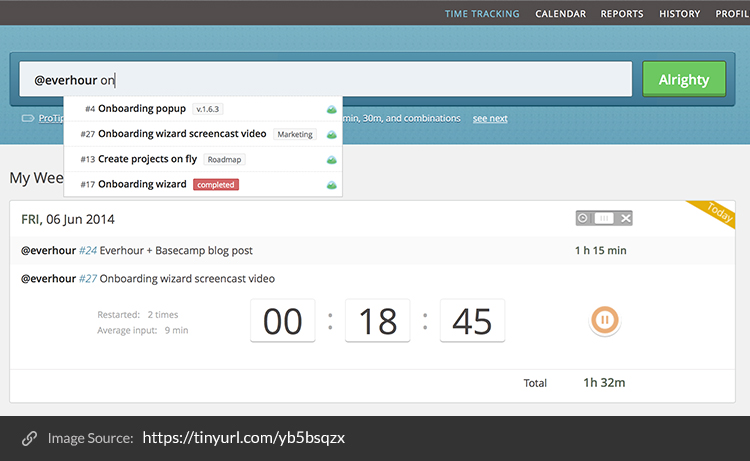Click the timer seconds digits 45

tap(472, 321)
